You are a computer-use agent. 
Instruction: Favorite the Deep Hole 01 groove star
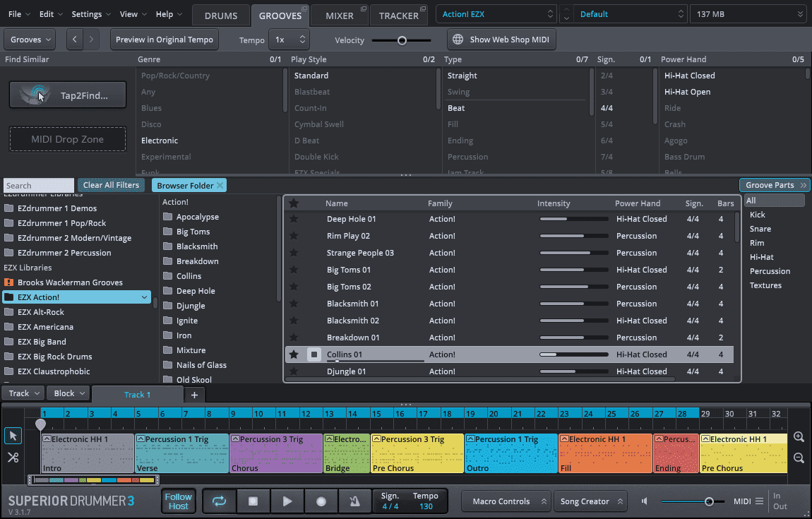click(x=294, y=219)
